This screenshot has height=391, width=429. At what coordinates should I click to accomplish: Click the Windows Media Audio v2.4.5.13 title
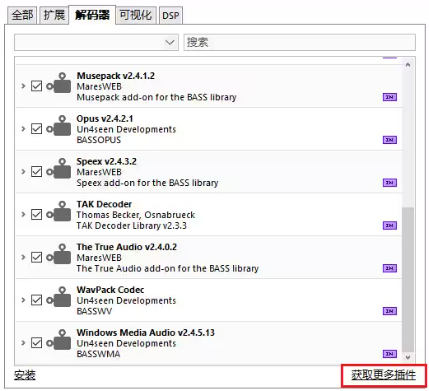click(x=146, y=333)
